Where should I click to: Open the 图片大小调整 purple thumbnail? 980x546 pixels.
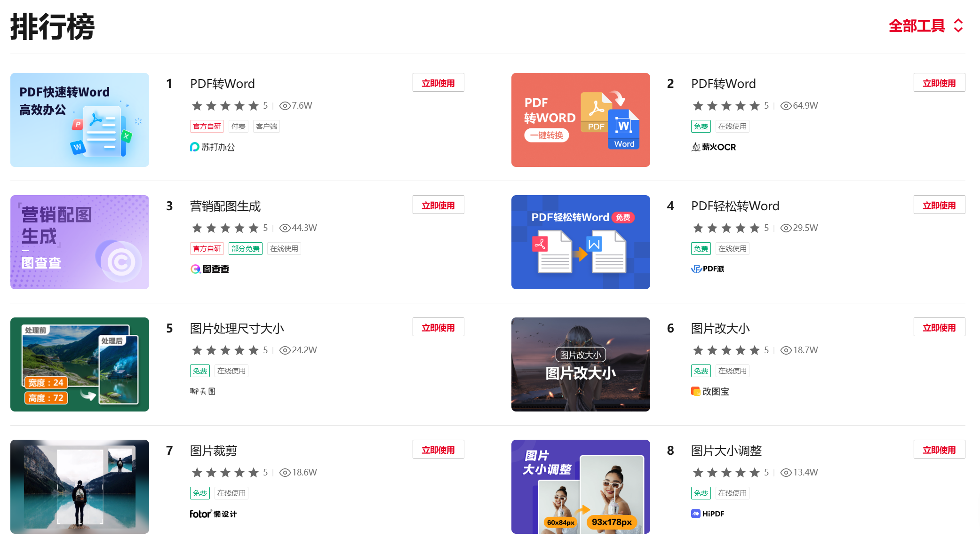pos(581,487)
